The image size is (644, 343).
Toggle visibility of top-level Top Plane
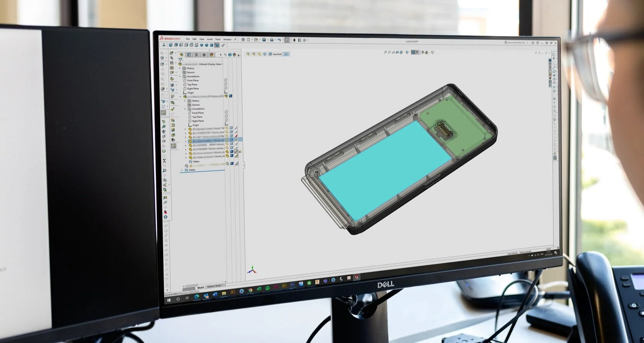226,84
